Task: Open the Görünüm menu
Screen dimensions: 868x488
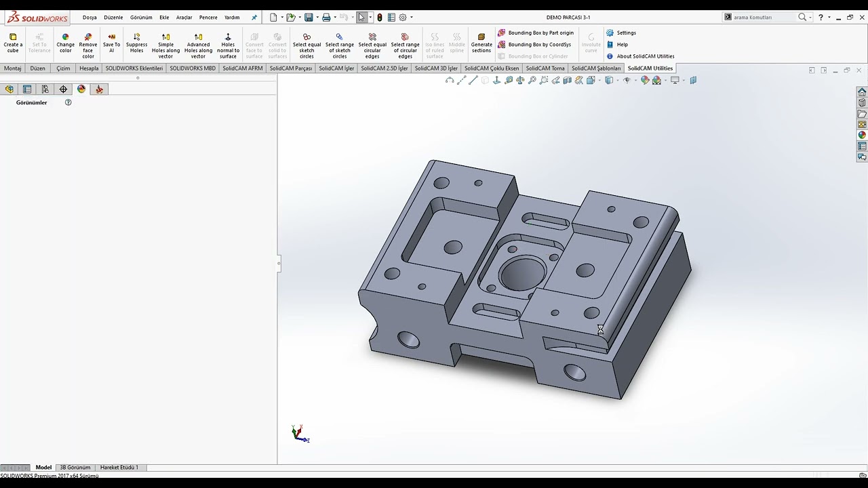Action: point(141,18)
